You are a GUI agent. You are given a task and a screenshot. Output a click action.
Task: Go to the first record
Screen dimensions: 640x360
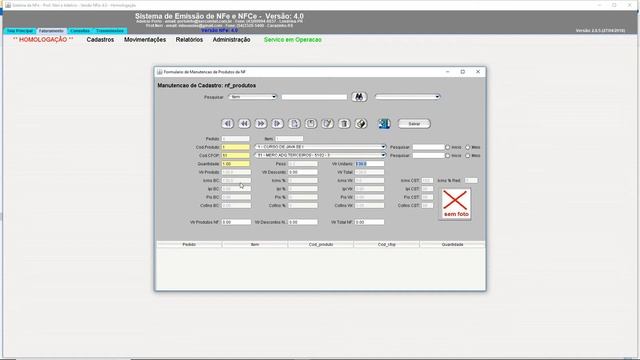227,124
